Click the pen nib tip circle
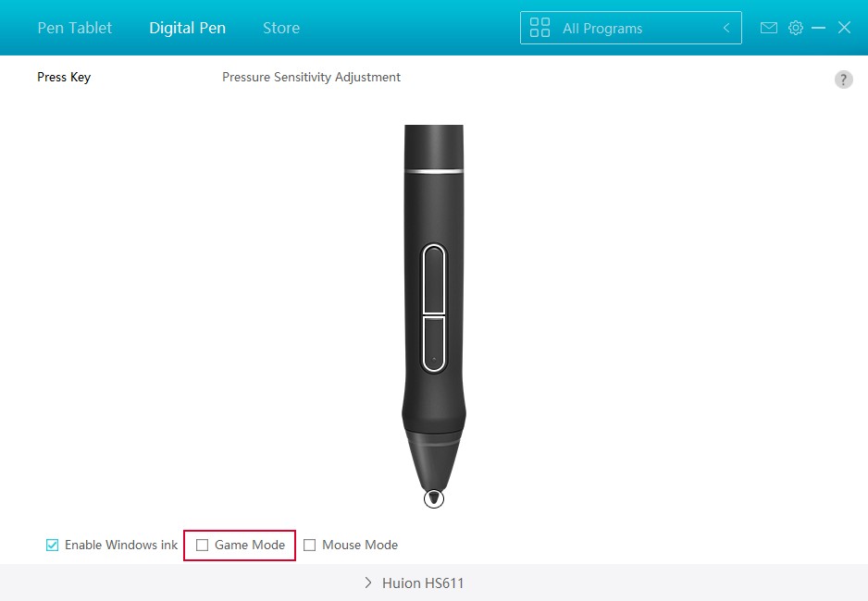868x601 pixels. click(x=434, y=498)
